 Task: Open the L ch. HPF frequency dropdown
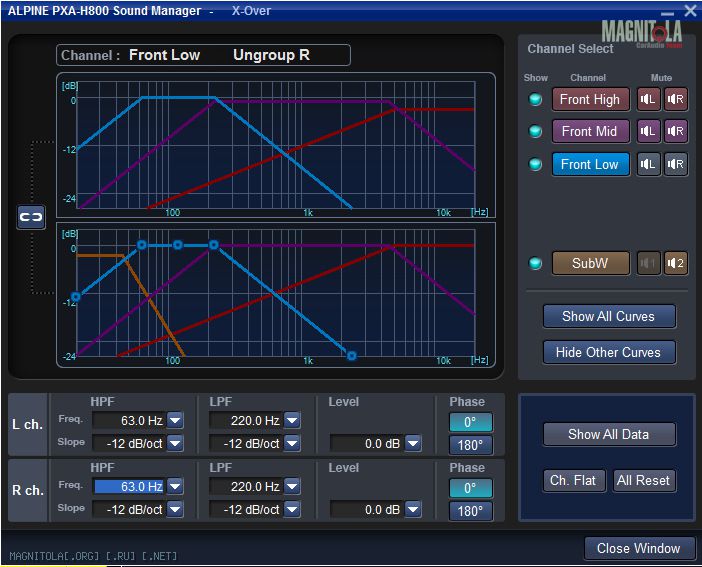click(x=175, y=421)
